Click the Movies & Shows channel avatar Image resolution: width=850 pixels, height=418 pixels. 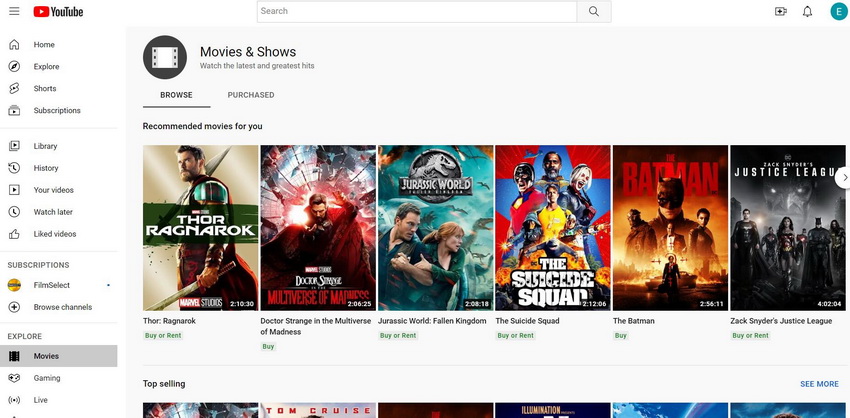point(165,57)
